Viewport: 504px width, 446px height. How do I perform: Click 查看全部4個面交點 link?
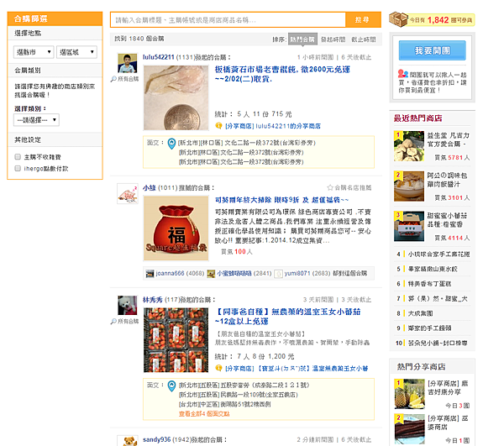(204, 414)
